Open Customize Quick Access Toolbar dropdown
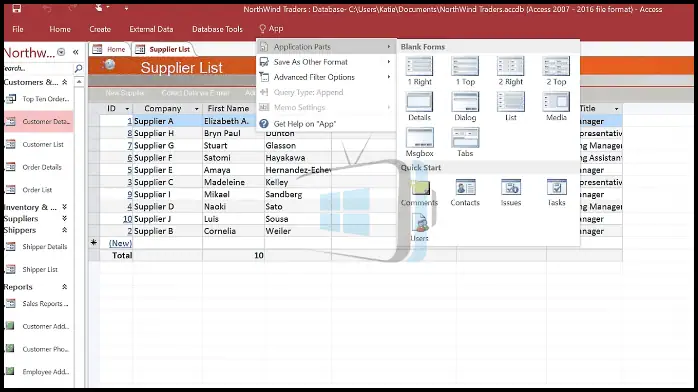 (126, 8)
